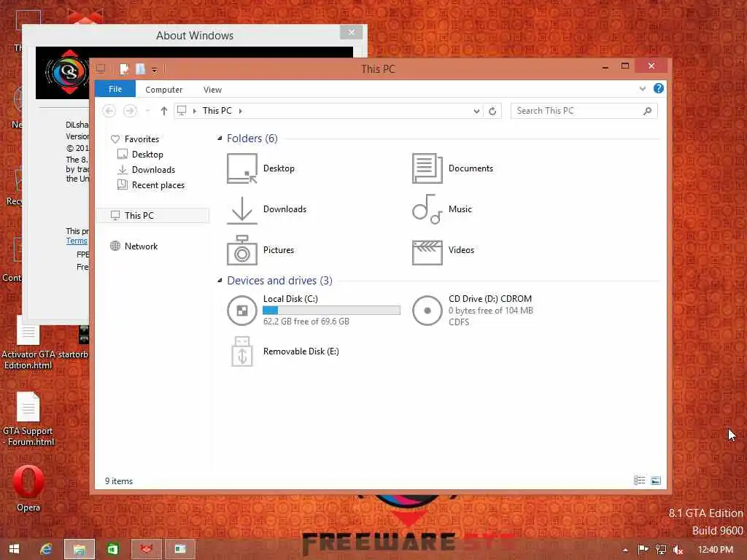Open Customize Quick Access Toolbar dropdown
The height and width of the screenshot is (560, 747).
click(155, 71)
